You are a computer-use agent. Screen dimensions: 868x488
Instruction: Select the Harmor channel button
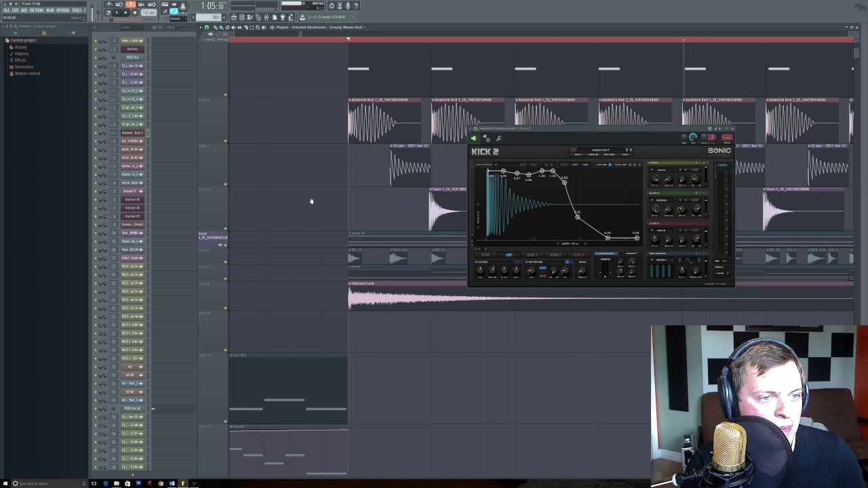point(132,49)
